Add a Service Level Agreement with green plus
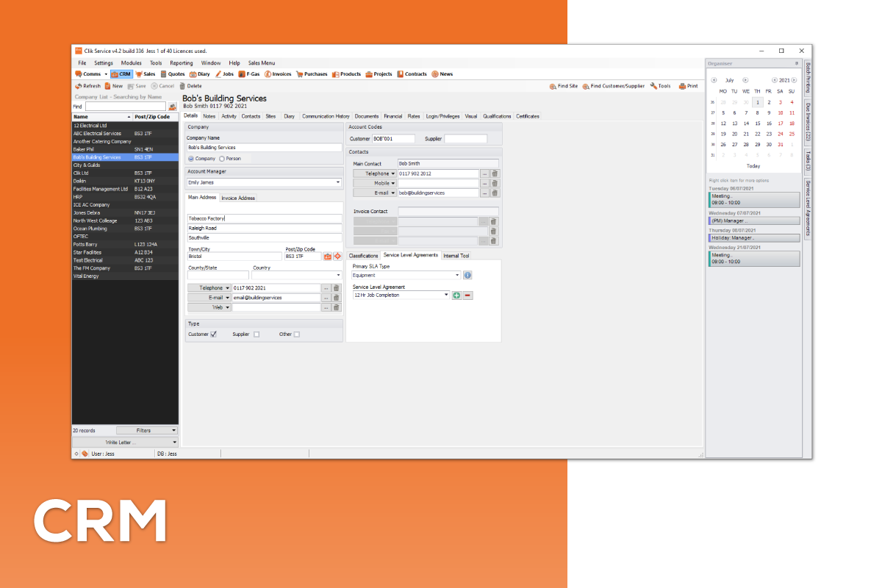 tap(456, 295)
